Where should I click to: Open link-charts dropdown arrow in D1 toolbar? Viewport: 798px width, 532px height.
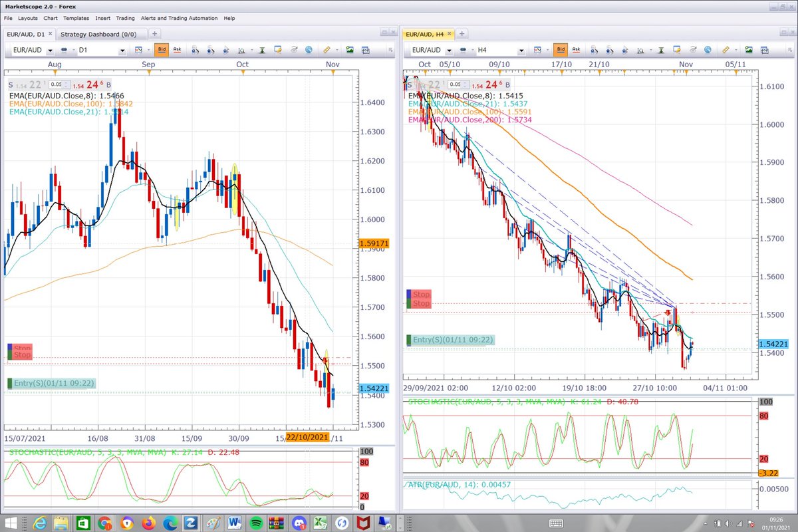(x=74, y=50)
